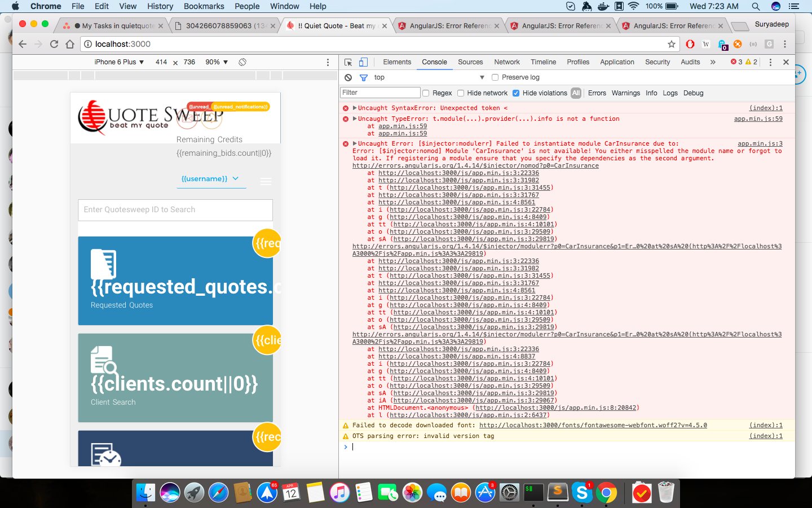
Task: Open System Preferences from the Dock
Action: (509, 493)
